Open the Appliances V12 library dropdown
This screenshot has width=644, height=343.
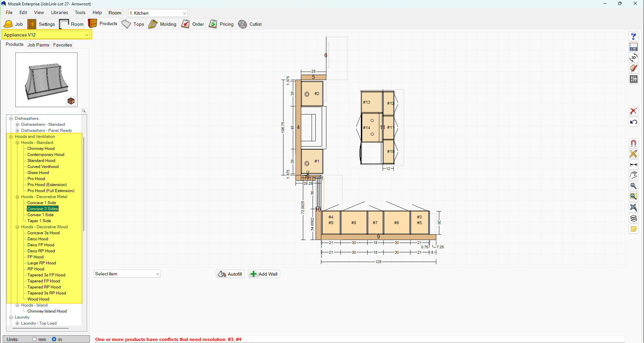point(86,35)
